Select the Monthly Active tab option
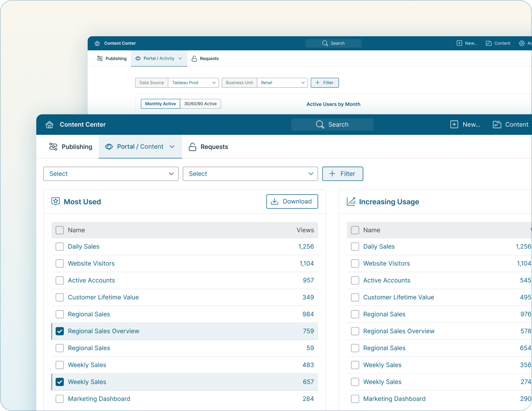The width and height of the screenshot is (532, 411). (160, 104)
